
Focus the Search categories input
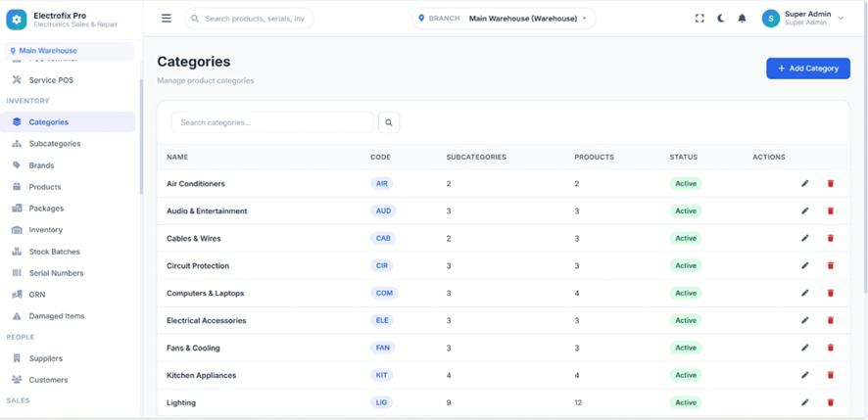point(272,122)
